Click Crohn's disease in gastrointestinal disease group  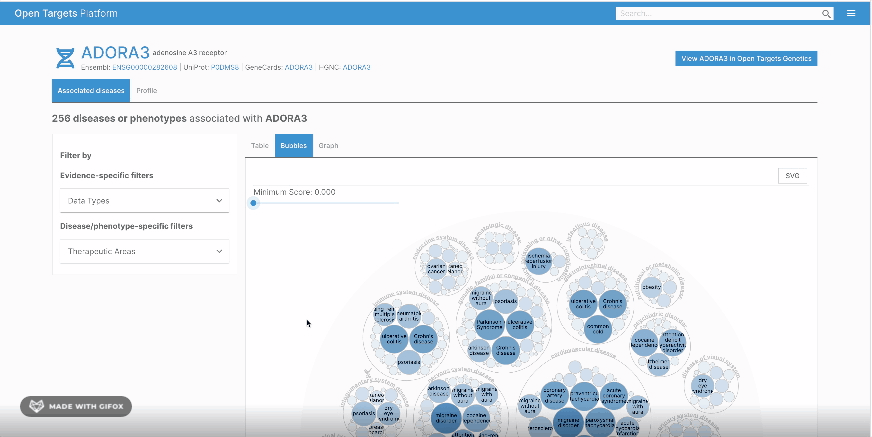[613, 304]
